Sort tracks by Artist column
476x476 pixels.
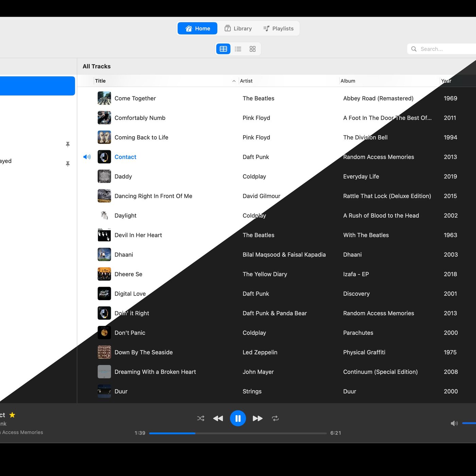tap(246, 81)
